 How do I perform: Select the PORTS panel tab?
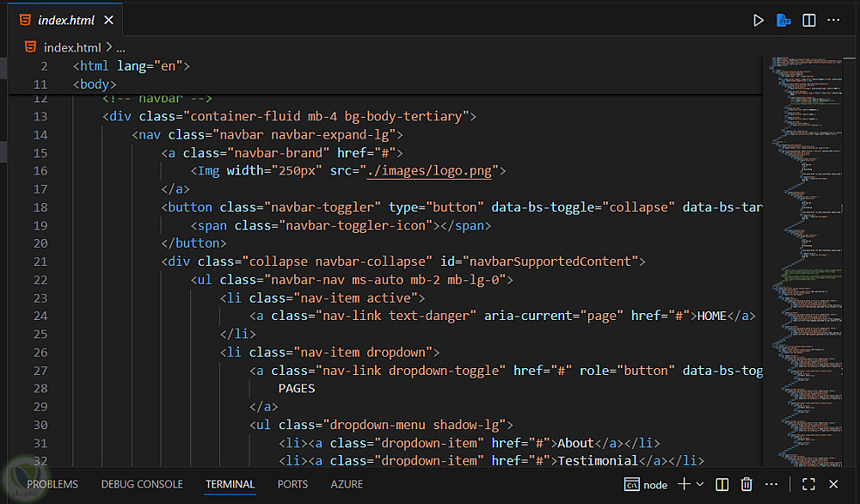pos(292,484)
